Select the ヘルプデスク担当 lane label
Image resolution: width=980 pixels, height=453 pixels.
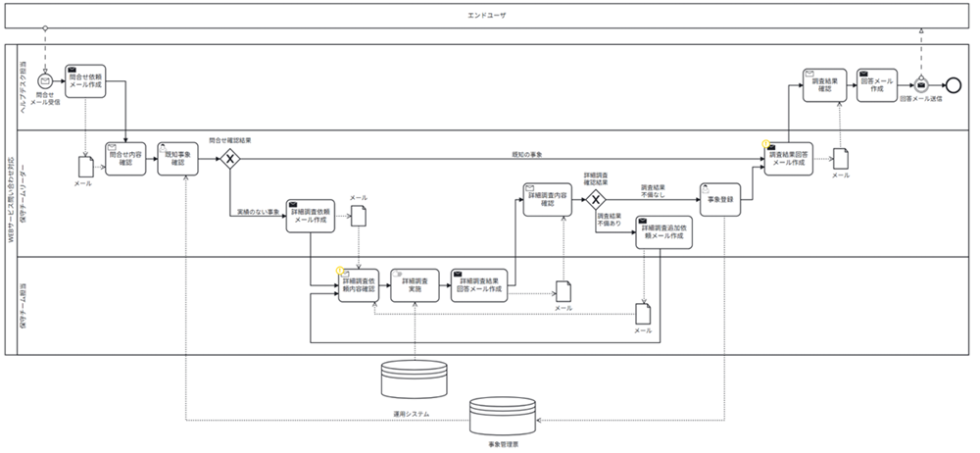pos(24,86)
